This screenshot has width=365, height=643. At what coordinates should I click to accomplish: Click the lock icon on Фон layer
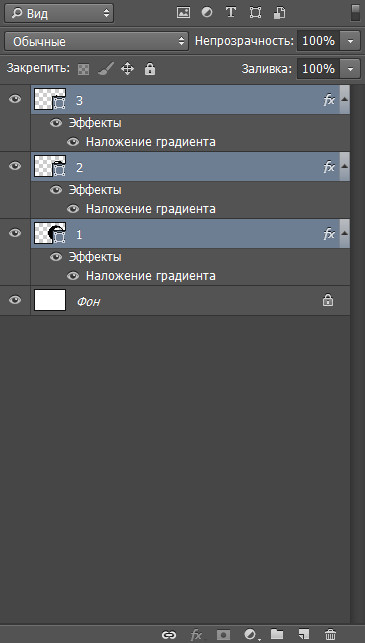[328, 301]
